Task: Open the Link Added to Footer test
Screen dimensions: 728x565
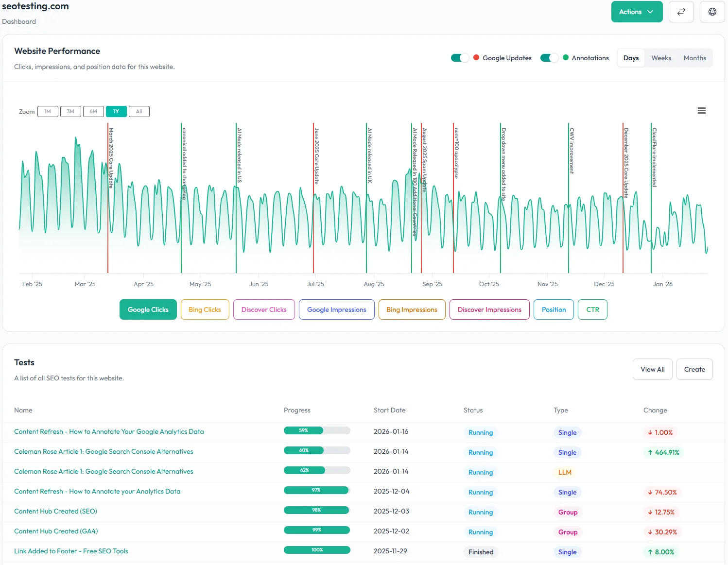Action: click(x=71, y=551)
